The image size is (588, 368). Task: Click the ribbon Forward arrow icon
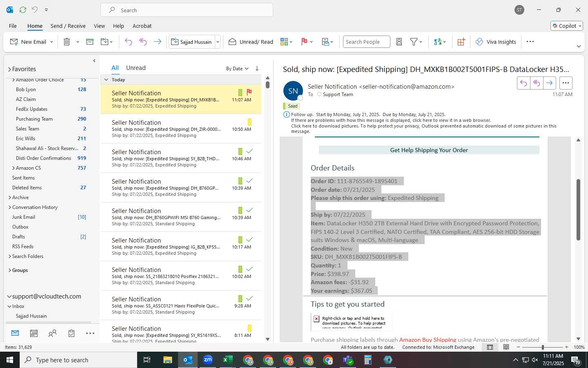click(157, 42)
